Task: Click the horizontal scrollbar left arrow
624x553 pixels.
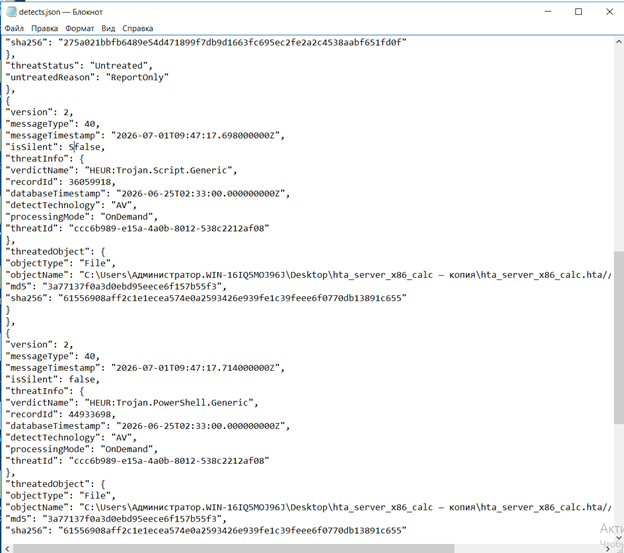Action: coord(7,549)
